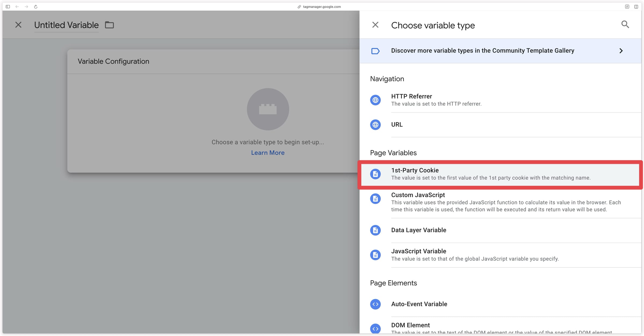Click the Page Elements section heading
644x336 pixels.
(393, 283)
